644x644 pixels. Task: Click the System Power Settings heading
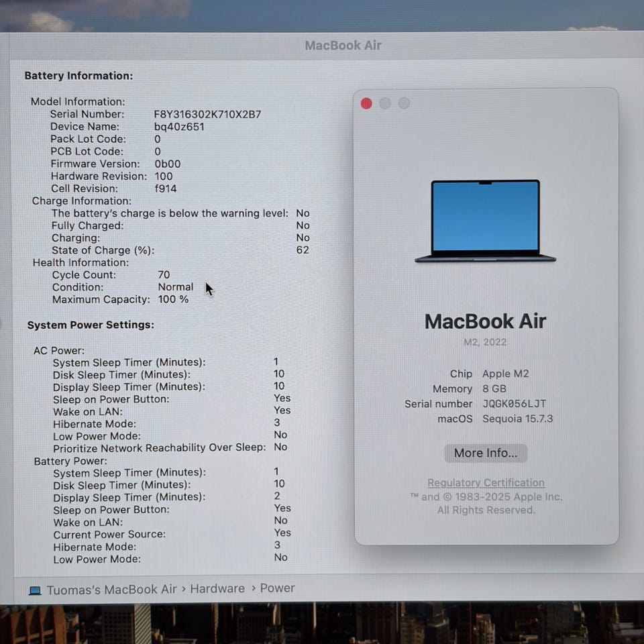click(x=91, y=325)
